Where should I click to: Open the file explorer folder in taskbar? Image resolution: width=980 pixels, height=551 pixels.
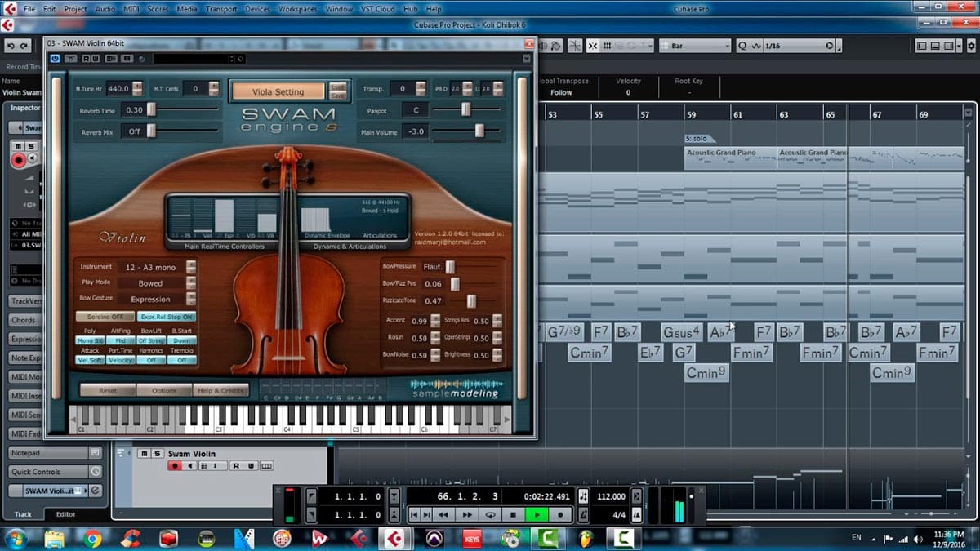(x=55, y=539)
